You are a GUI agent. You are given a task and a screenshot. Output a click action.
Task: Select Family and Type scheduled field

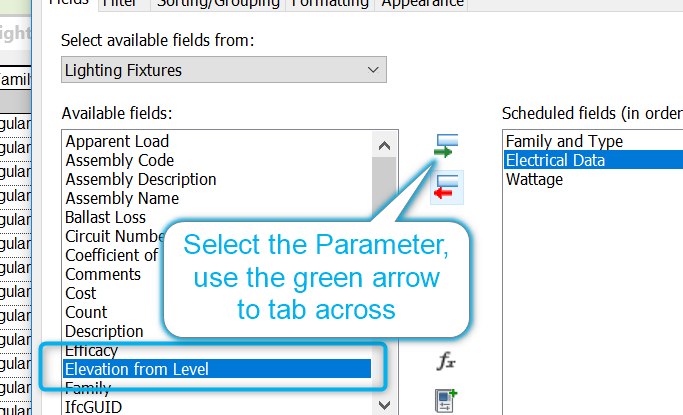pos(565,141)
